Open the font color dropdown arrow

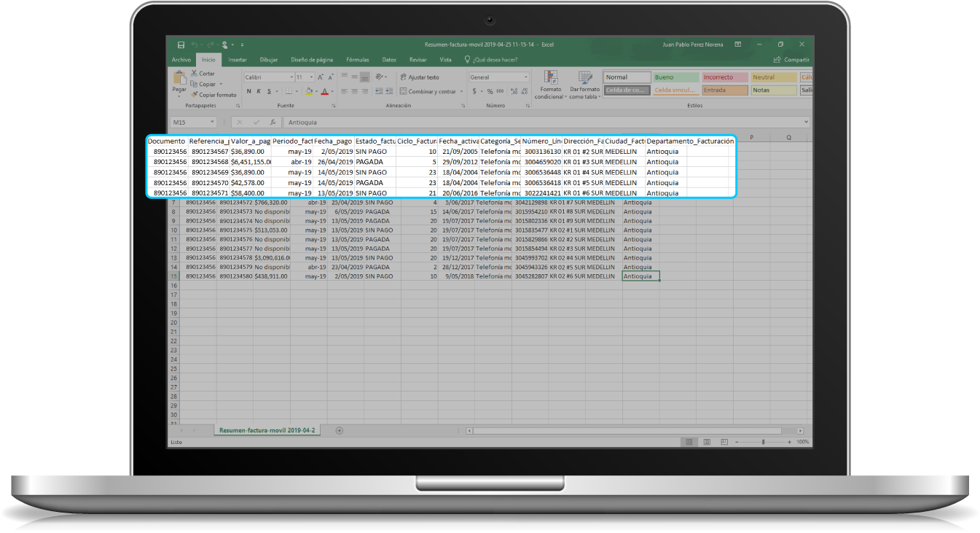click(x=332, y=91)
